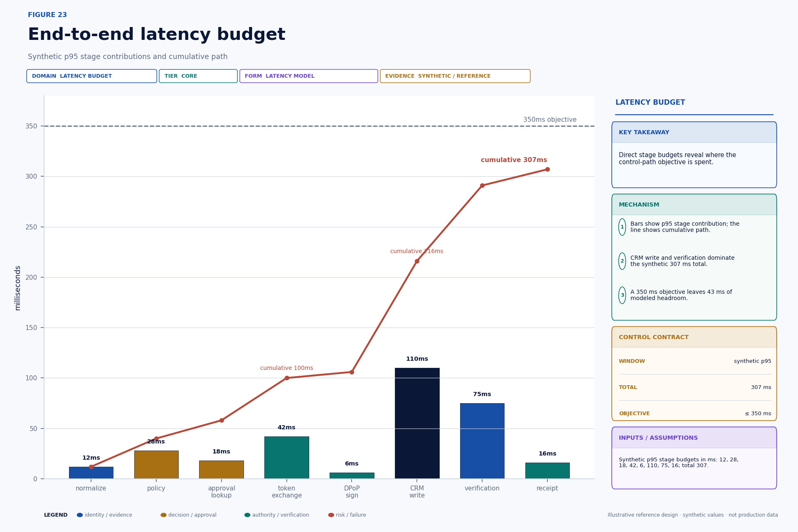
Task: Click the FORM LATENCY MODEL badge
Action: [309, 76]
